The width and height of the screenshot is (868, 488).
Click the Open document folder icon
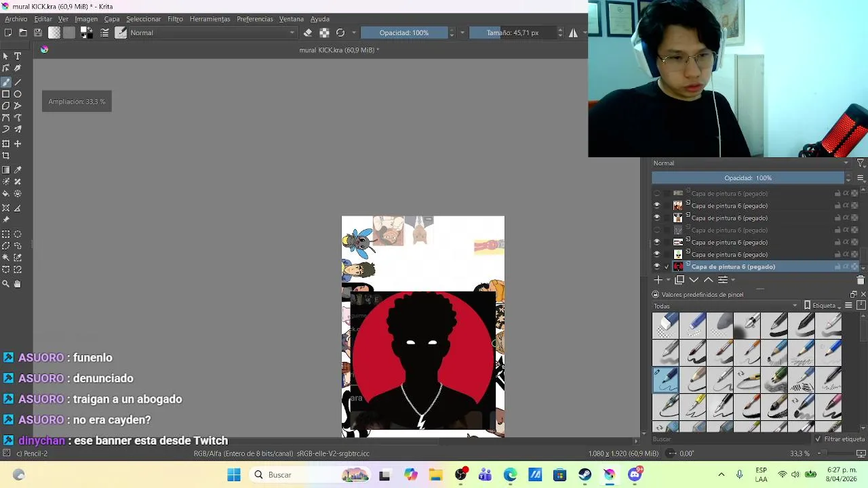(23, 33)
